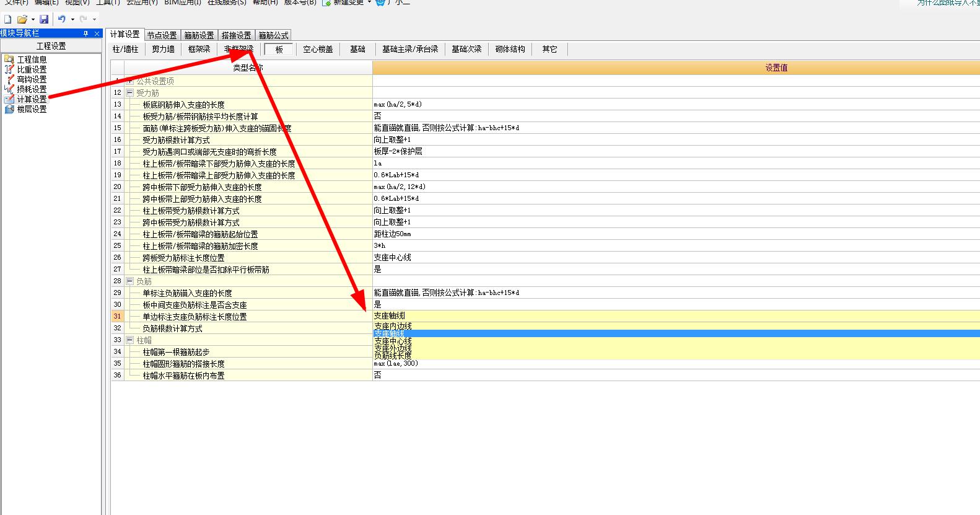This screenshot has height=515, width=980.
Task: Collapse the 受力筋 group
Action: (x=130, y=93)
